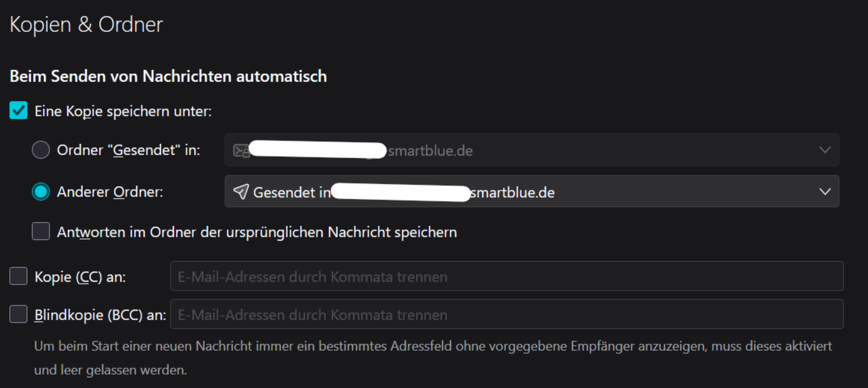Viewport: 868px width, 388px height.
Task: Tick the Blindkopie (BCC) an checkbox
Action: click(19, 314)
